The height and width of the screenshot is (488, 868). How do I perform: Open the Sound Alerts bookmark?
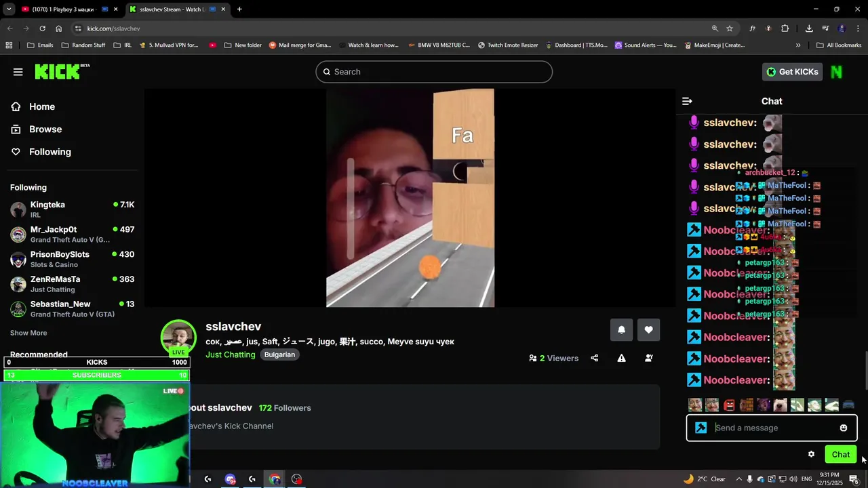(645, 45)
